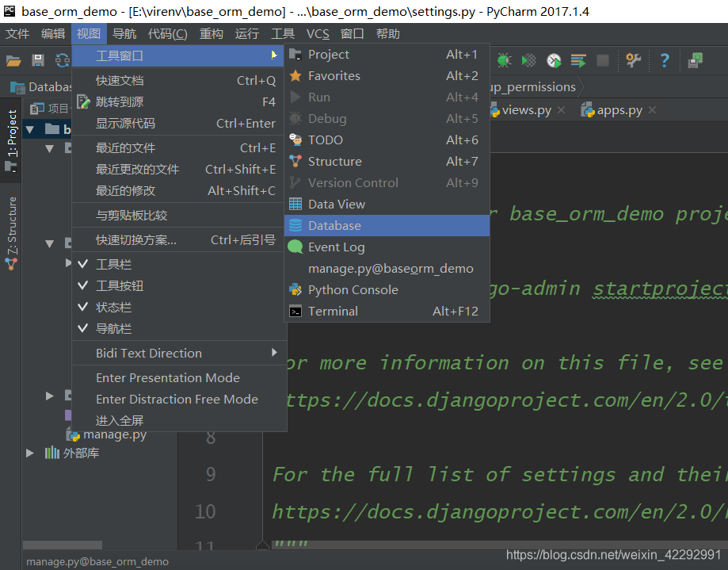Open Data View tool window
This screenshot has height=570, width=728.
pyautogui.click(x=387, y=204)
